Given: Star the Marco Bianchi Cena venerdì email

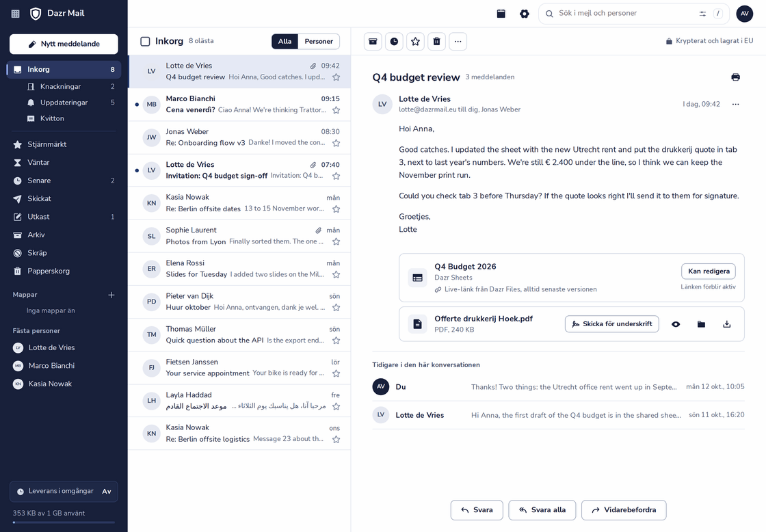Looking at the screenshot, I should (x=336, y=110).
